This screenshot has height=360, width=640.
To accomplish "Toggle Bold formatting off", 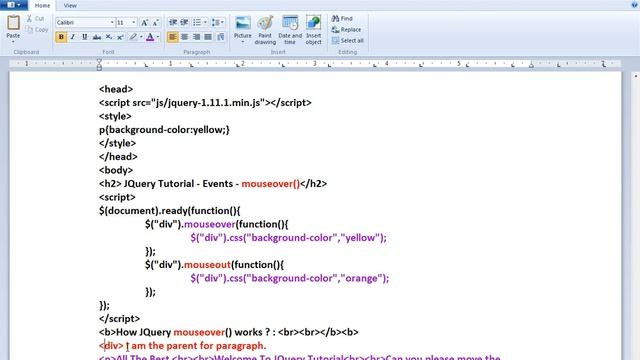I will point(61,37).
